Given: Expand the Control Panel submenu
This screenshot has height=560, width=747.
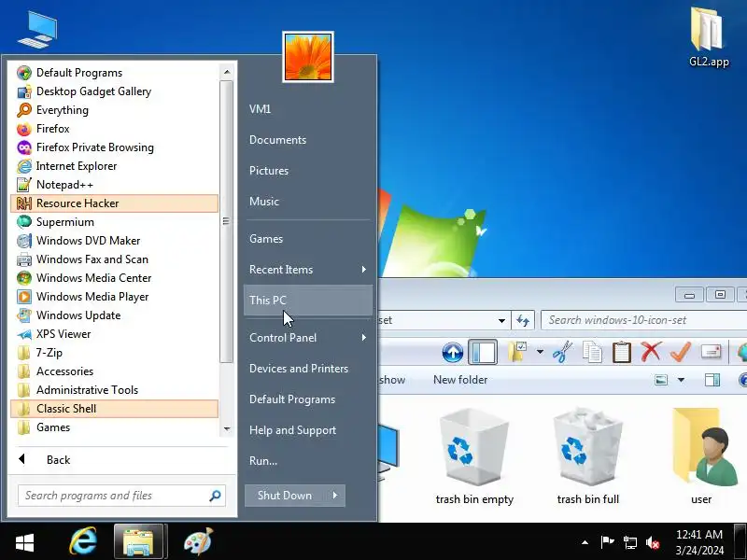Looking at the screenshot, I should tap(308, 338).
